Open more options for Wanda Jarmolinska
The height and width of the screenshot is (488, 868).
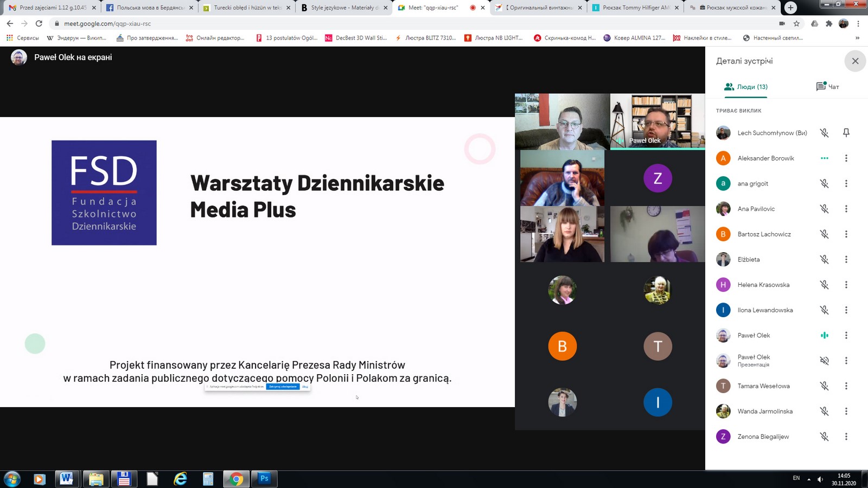pos(846,411)
